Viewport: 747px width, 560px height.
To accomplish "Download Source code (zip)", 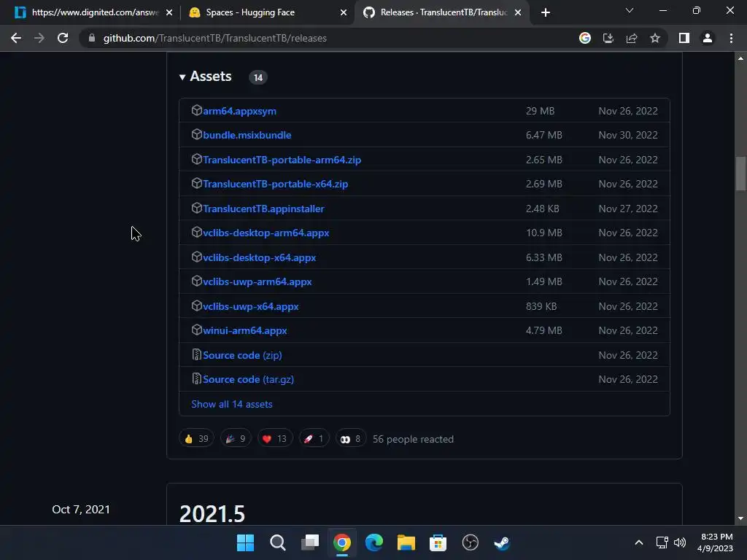I will (x=242, y=355).
